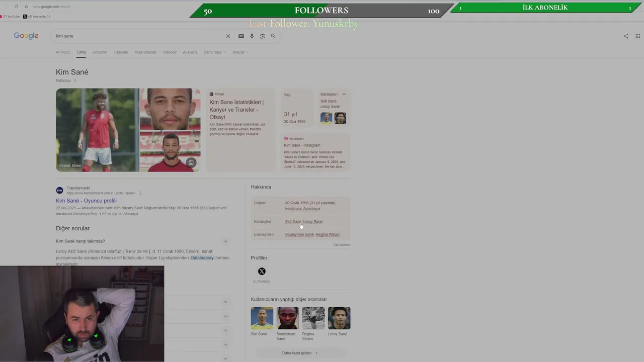Open the X (Twitter) profile icon
The height and width of the screenshot is (362, 644).
point(262,271)
